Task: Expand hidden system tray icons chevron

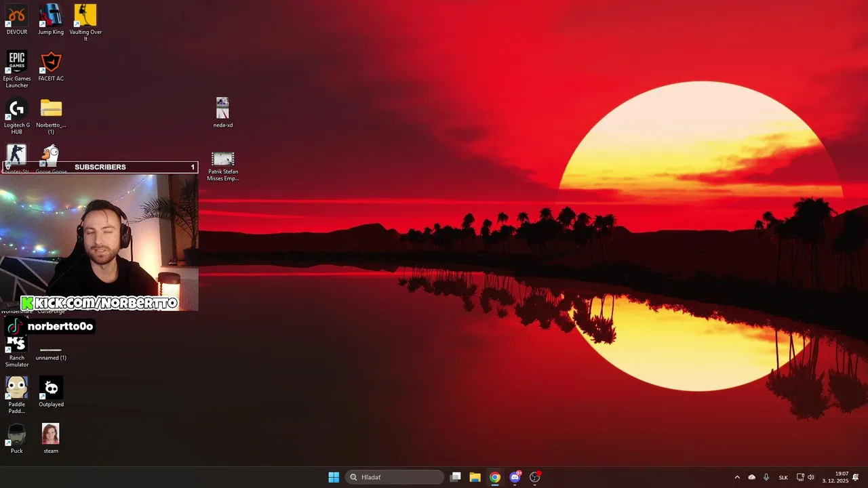Action: (x=737, y=477)
